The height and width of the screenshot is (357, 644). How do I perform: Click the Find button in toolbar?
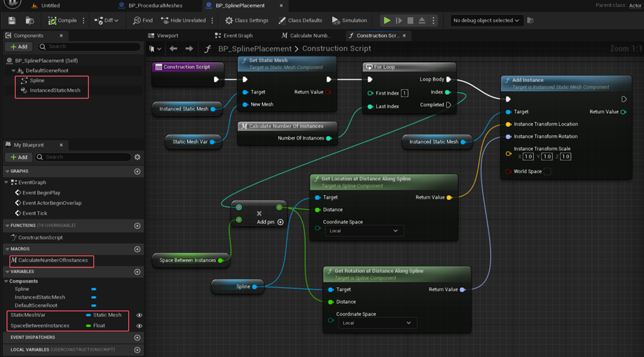pos(143,21)
